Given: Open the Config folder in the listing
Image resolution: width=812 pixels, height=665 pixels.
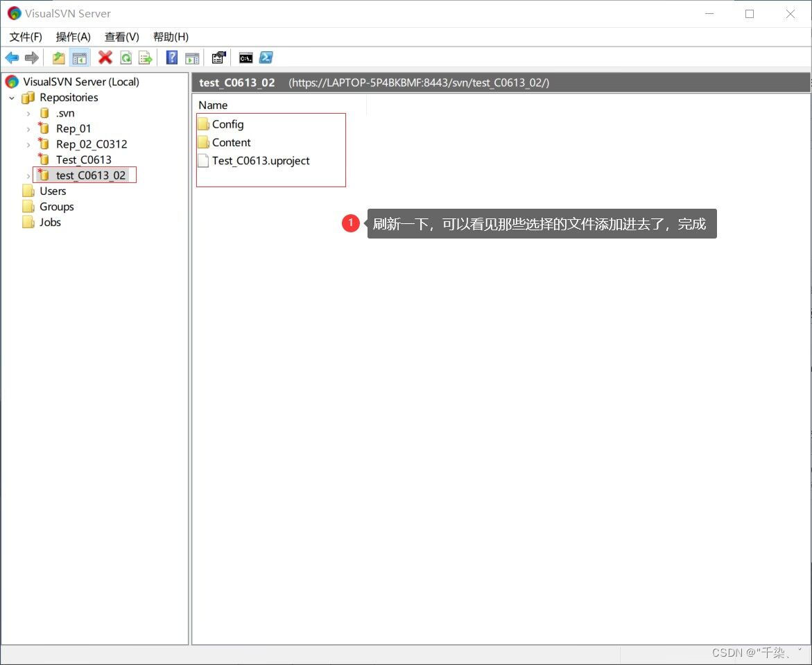Looking at the screenshot, I should [227, 124].
